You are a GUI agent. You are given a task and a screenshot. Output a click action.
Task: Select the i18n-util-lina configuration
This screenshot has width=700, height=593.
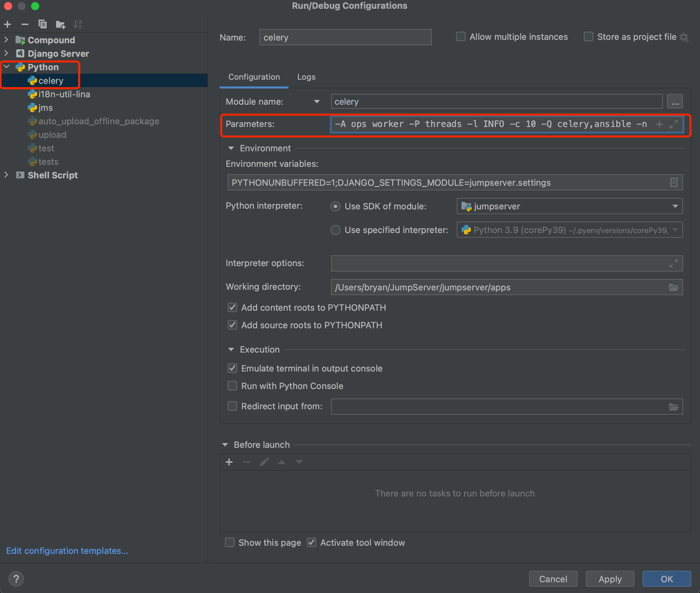[64, 94]
